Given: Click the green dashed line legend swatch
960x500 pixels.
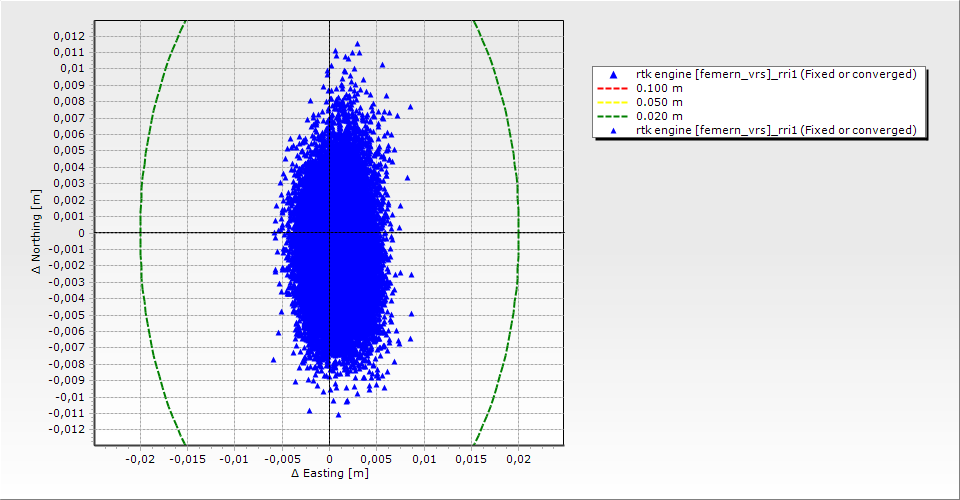Looking at the screenshot, I should (x=614, y=116).
